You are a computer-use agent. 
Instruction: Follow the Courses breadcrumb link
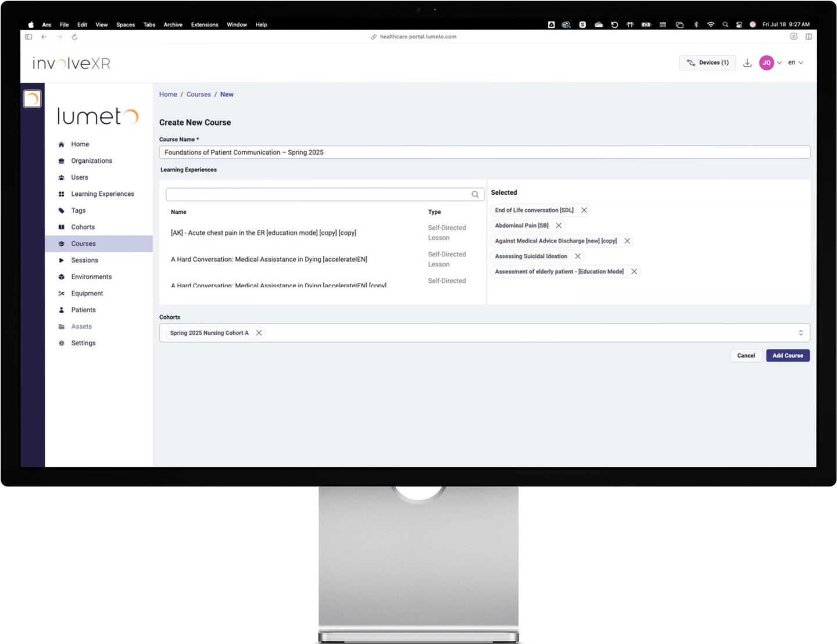(199, 94)
